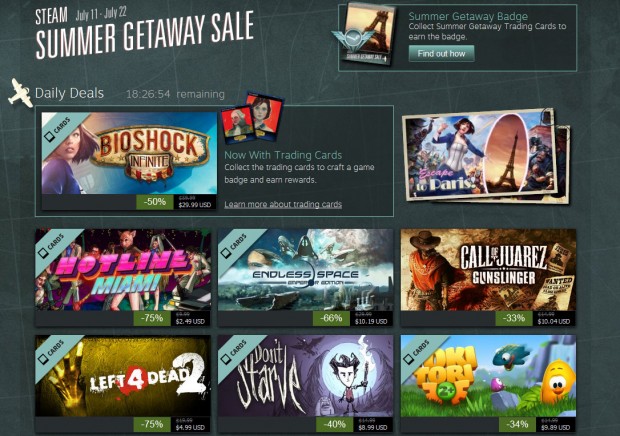This screenshot has width=620, height=436.
Task: Tick the Cards checkbox on Endless Space
Action: 225,253
